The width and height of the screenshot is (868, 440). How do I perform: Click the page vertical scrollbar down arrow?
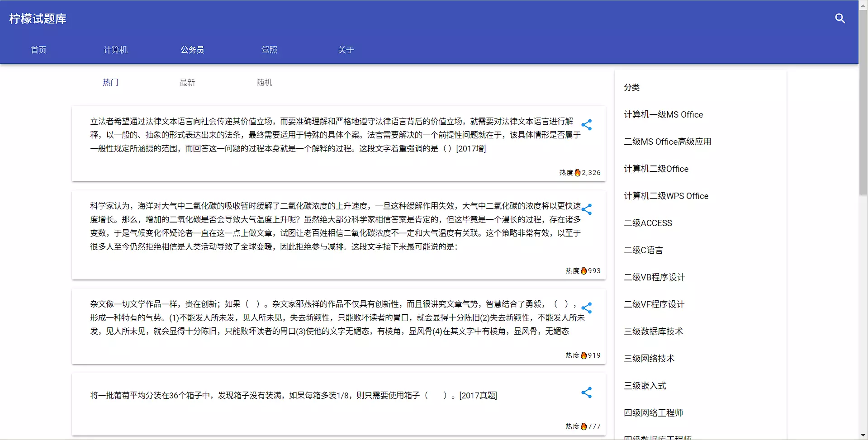pyautogui.click(x=863, y=435)
